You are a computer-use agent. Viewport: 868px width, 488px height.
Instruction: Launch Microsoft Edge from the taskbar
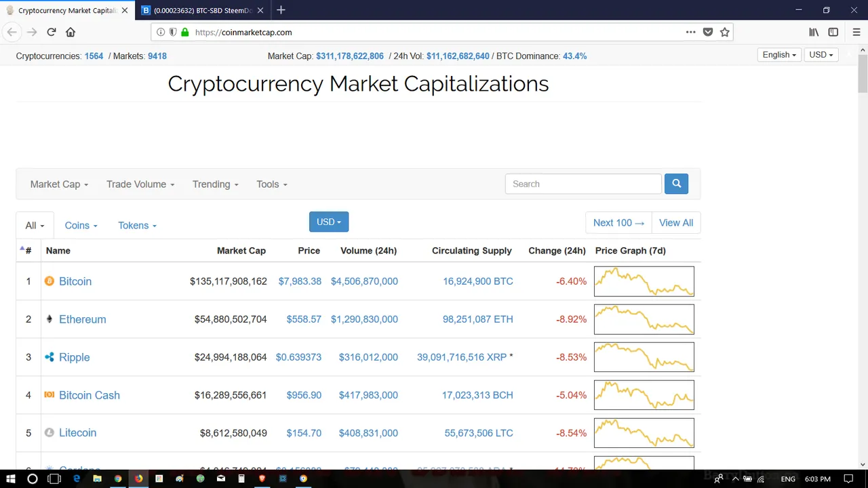click(x=77, y=479)
